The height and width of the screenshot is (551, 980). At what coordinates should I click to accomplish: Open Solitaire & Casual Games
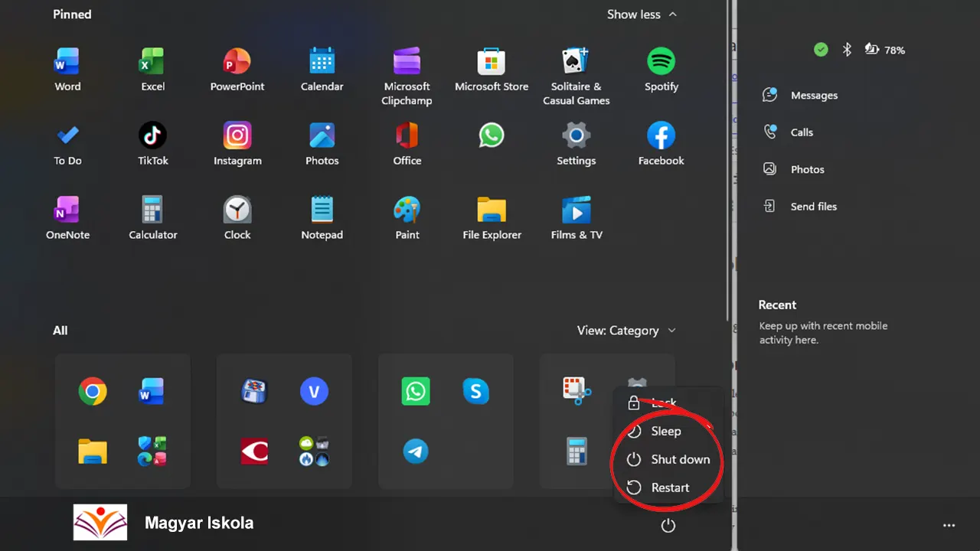pos(577,77)
